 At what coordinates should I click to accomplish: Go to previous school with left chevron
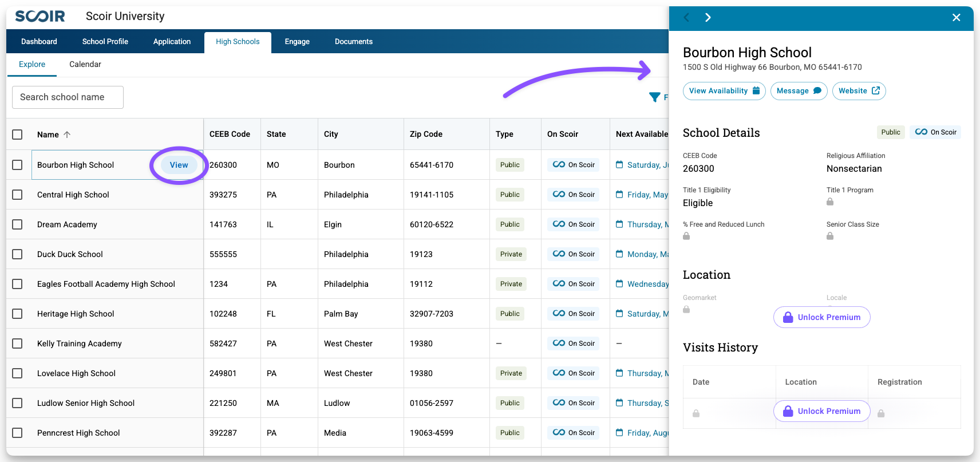(687, 17)
